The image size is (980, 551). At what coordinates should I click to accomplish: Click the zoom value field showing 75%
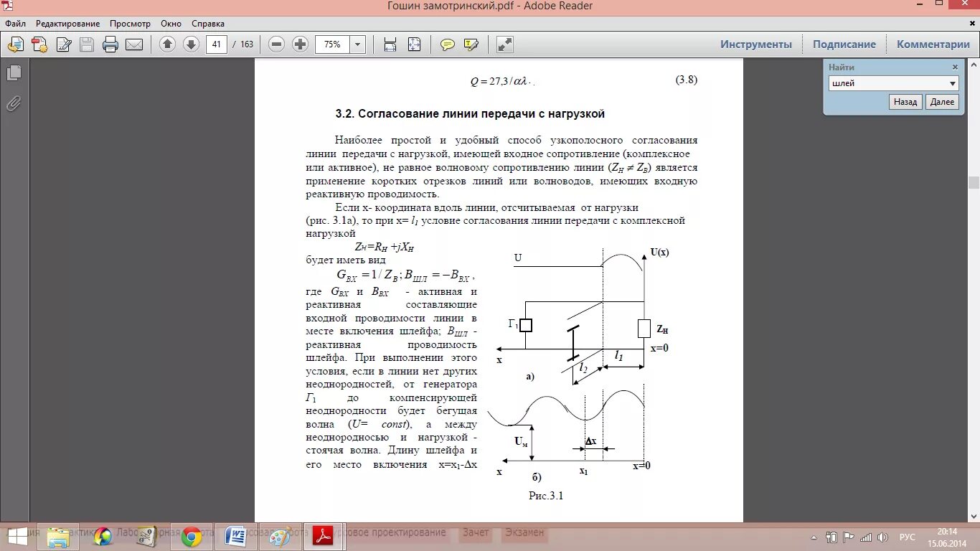[x=332, y=44]
